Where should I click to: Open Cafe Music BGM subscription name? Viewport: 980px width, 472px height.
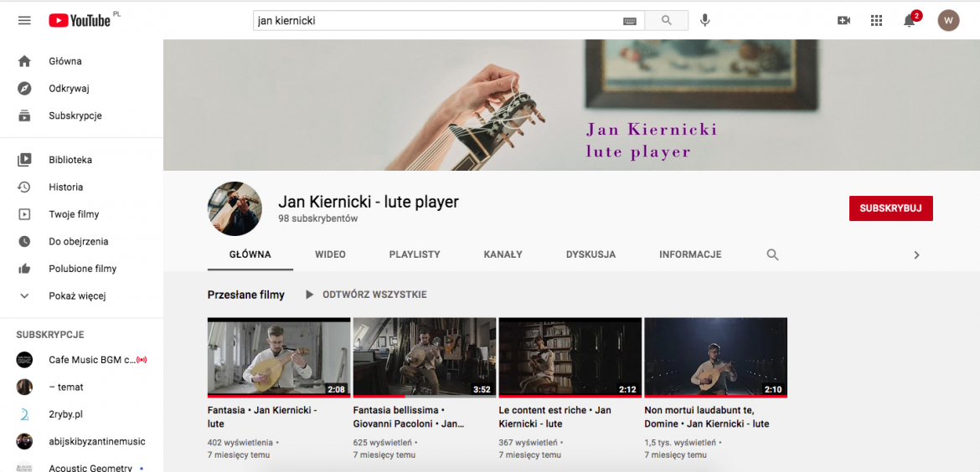coord(92,360)
